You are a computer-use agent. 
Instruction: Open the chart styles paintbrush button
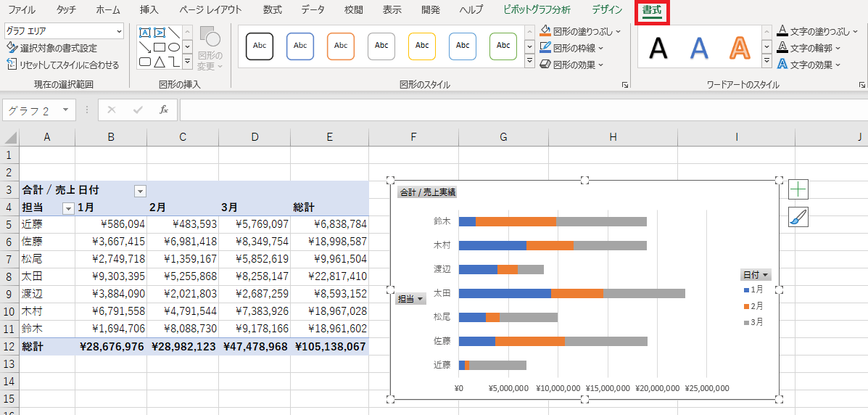pyautogui.click(x=798, y=217)
